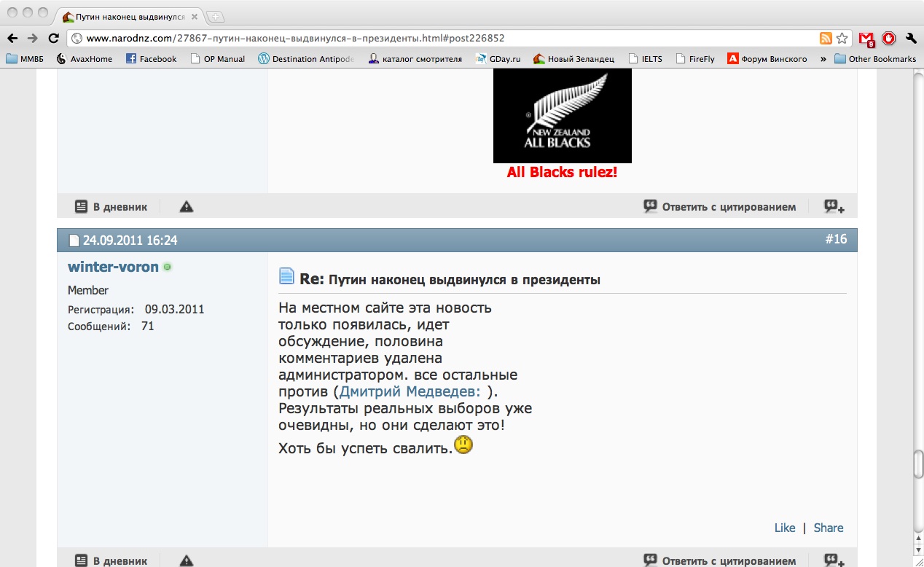
Task: Report the All Blacks post via warning icon
Action: (x=187, y=207)
